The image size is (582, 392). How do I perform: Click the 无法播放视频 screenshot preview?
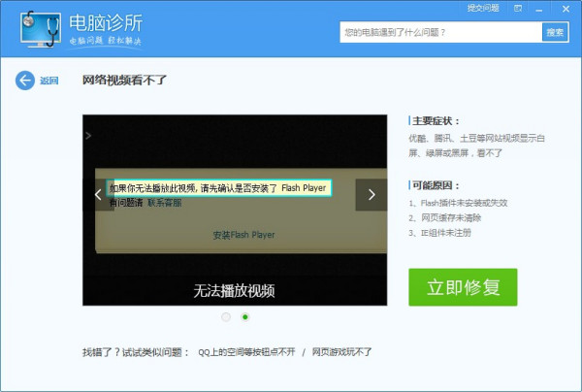point(235,211)
